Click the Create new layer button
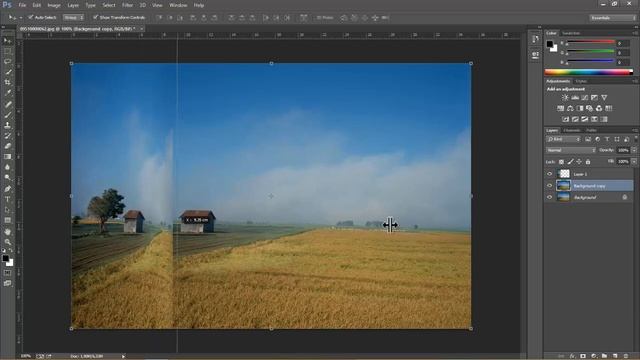Image resolution: width=640 pixels, height=360 pixels. click(615, 356)
